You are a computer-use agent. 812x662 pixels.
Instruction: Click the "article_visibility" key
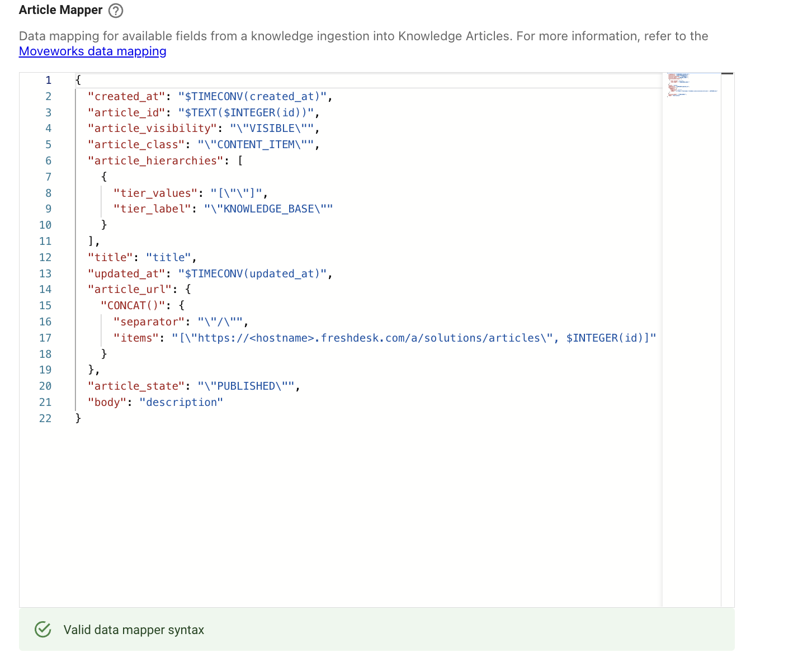tap(153, 129)
